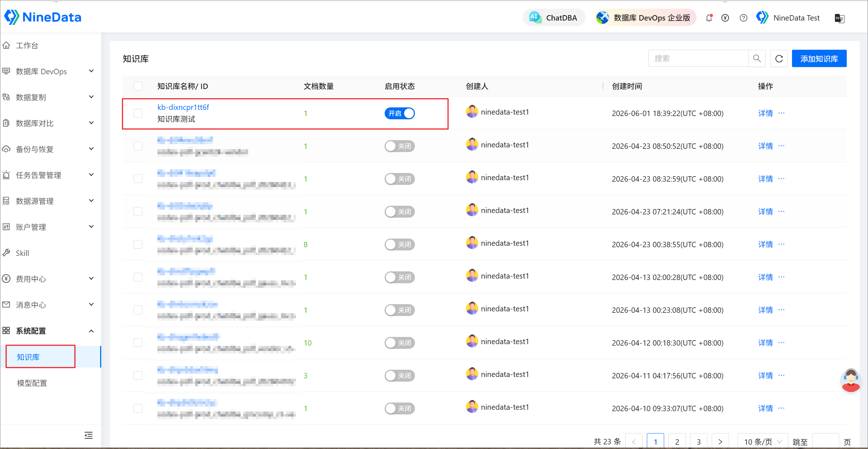
Task: Expand 备份与恢复 menu
Action: pyautogui.click(x=51, y=149)
